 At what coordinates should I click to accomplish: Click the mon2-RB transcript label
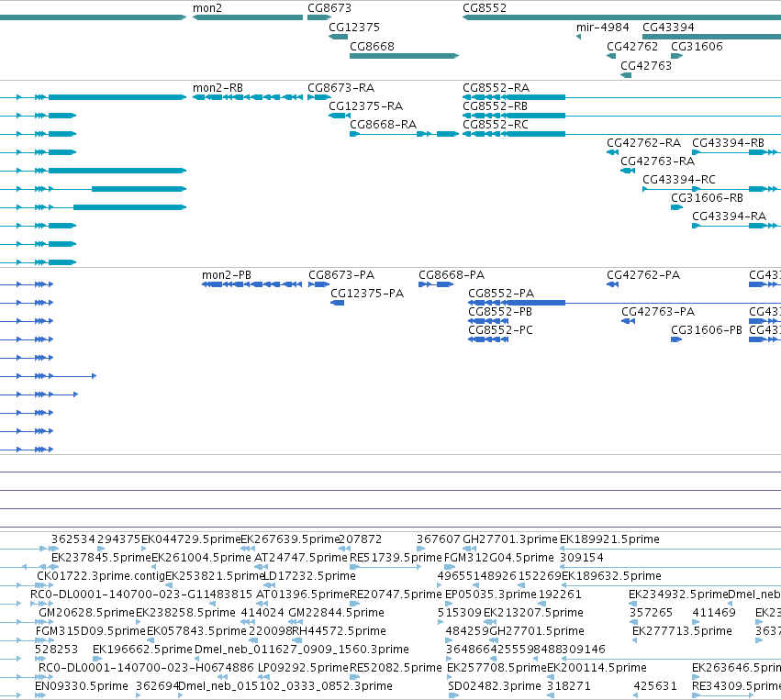pyautogui.click(x=218, y=88)
